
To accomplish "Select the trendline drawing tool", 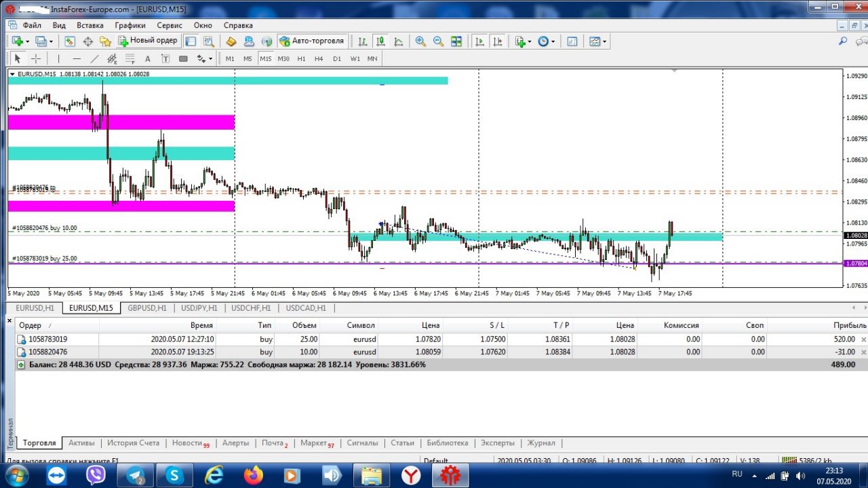I will coord(94,59).
